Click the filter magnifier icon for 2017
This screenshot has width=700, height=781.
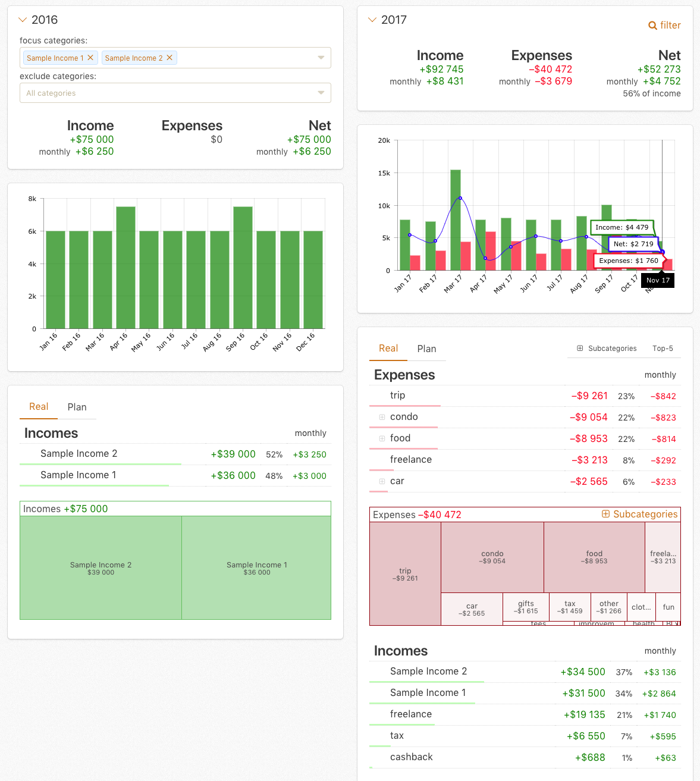pos(652,26)
